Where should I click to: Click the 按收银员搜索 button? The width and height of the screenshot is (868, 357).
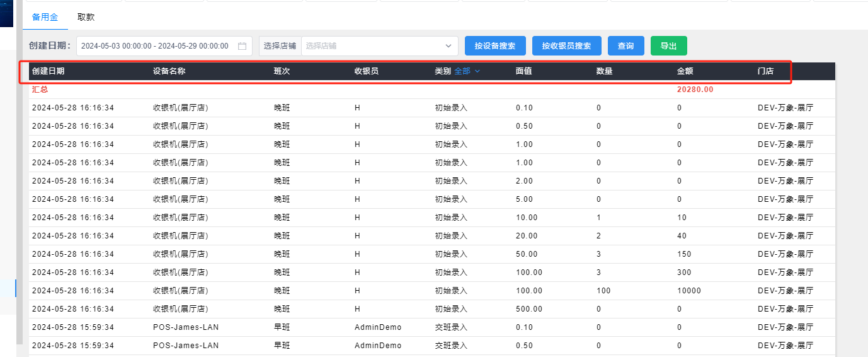click(x=566, y=46)
